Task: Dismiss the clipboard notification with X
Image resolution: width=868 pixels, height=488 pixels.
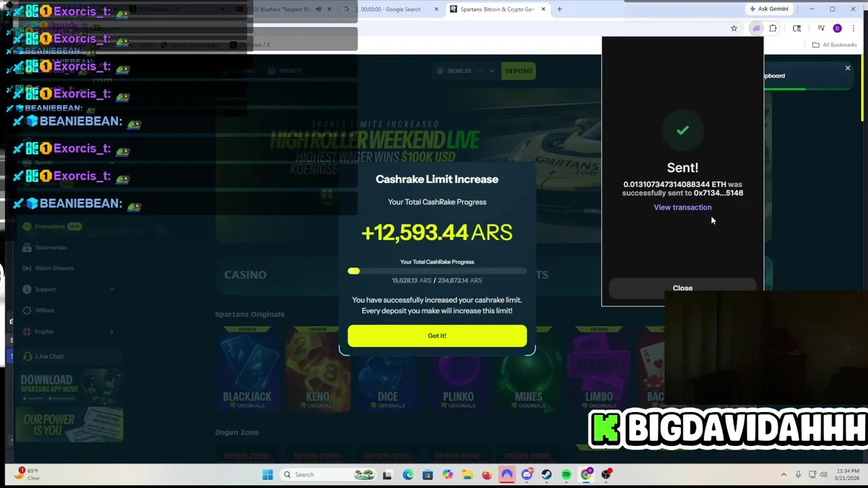Action: [x=847, y=68]
